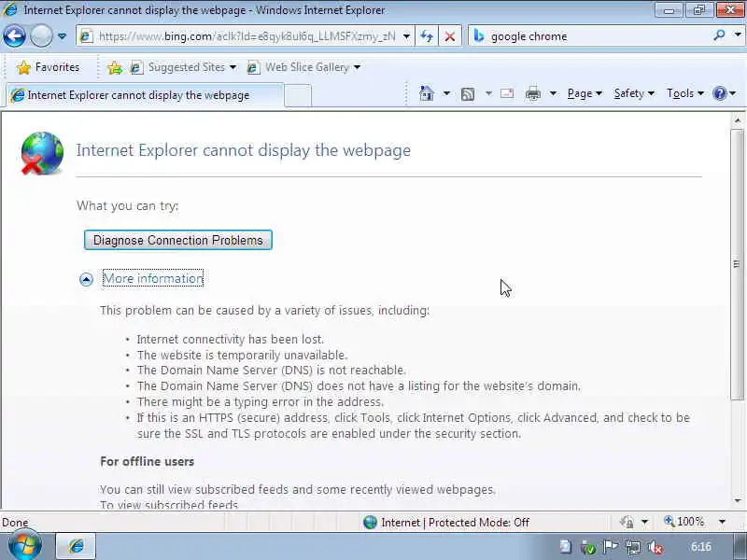Click the vertical scrollbar thumb
This screenshot has width=747, height=560.
click(x=737, y=264)
